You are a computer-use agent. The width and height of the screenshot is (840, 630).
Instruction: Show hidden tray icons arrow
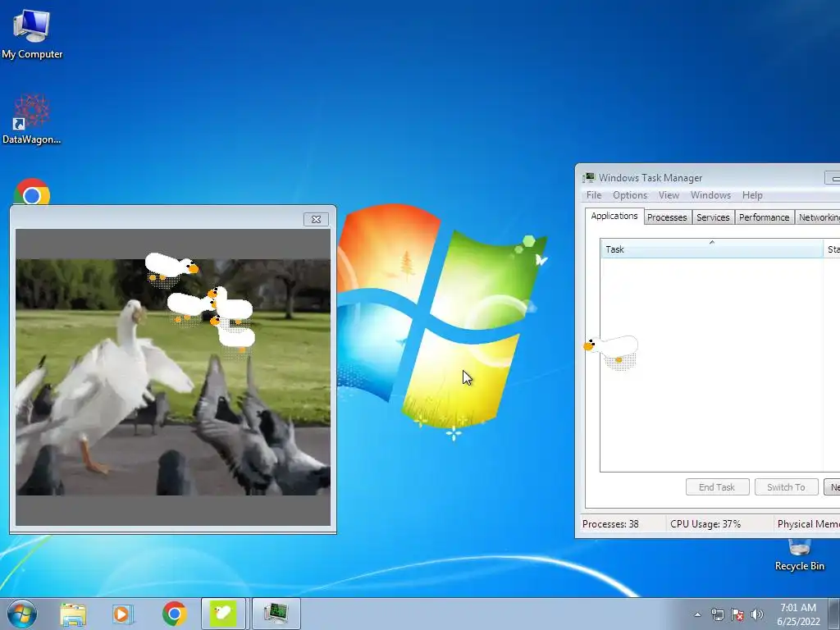coord(697,614)
